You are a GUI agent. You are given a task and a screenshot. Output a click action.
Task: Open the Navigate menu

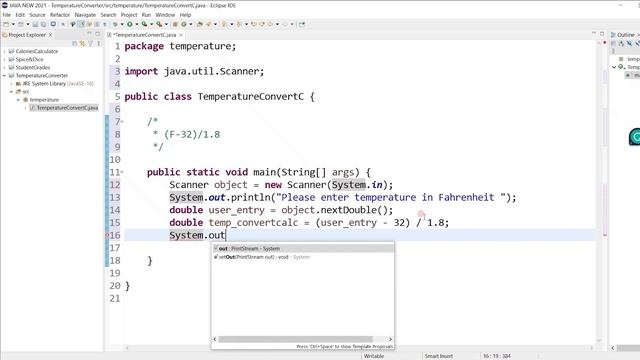[x=85, y=15]
